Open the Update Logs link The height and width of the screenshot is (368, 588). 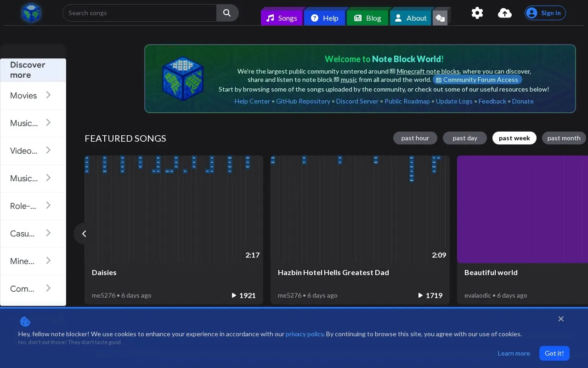pos(454,101)
